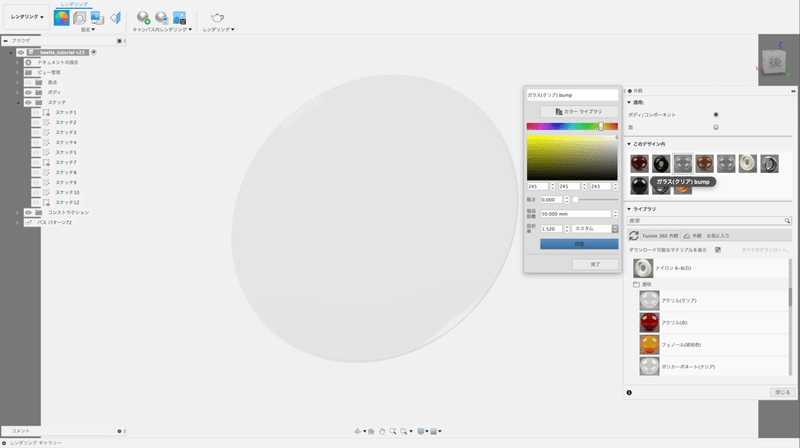Click the hue spectrum slider handle

[x=601, y=127]
